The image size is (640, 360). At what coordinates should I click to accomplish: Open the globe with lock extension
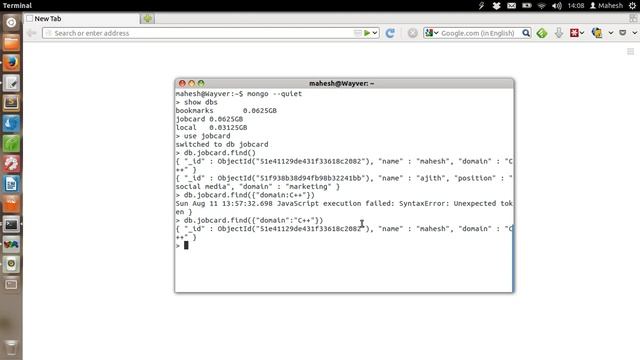tap(597, 33)
